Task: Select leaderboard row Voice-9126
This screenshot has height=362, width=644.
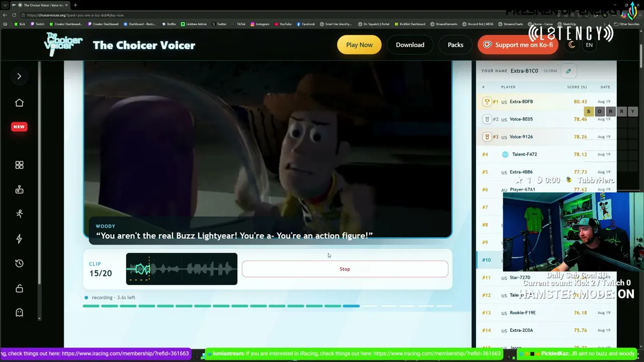Action: [546, 137]
